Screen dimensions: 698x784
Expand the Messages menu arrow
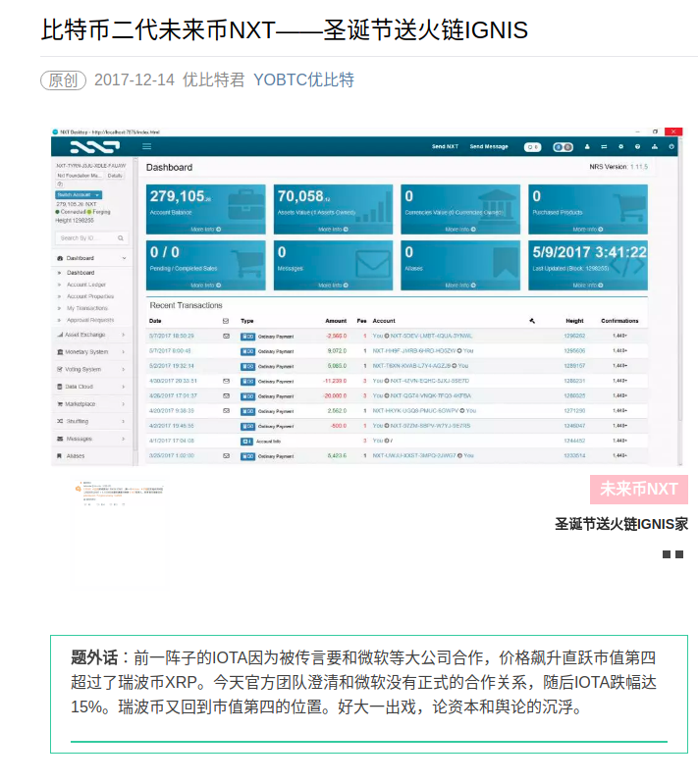124,439
